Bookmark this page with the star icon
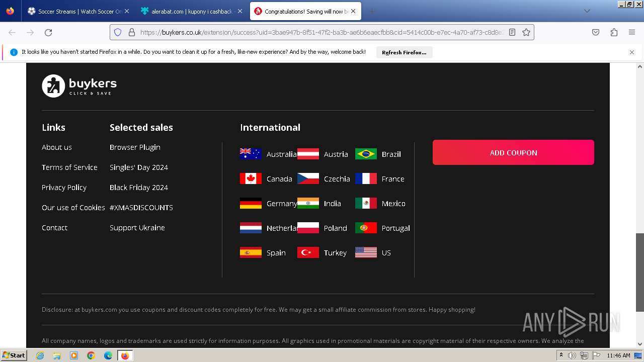Viewport: 644px width, 362px height. coord(526,32)
